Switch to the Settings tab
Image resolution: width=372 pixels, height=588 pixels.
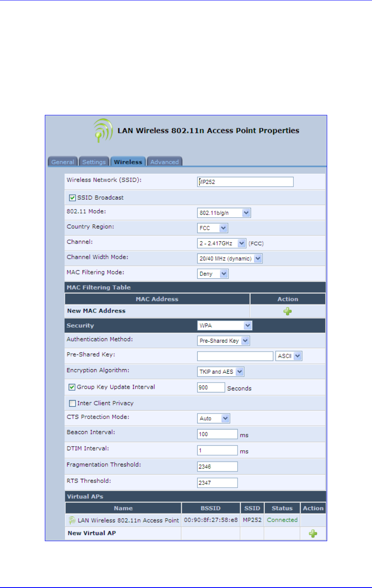pos(94,162)
